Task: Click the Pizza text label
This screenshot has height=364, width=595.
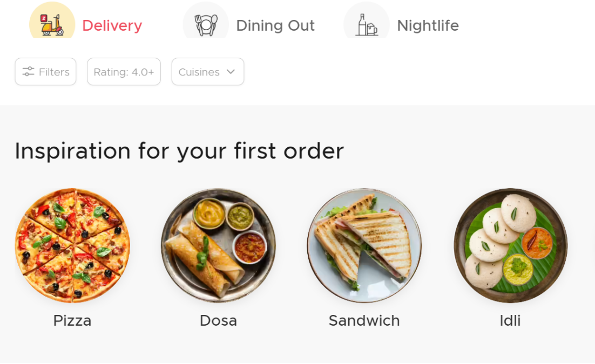Action: click(x=72, y=320)
